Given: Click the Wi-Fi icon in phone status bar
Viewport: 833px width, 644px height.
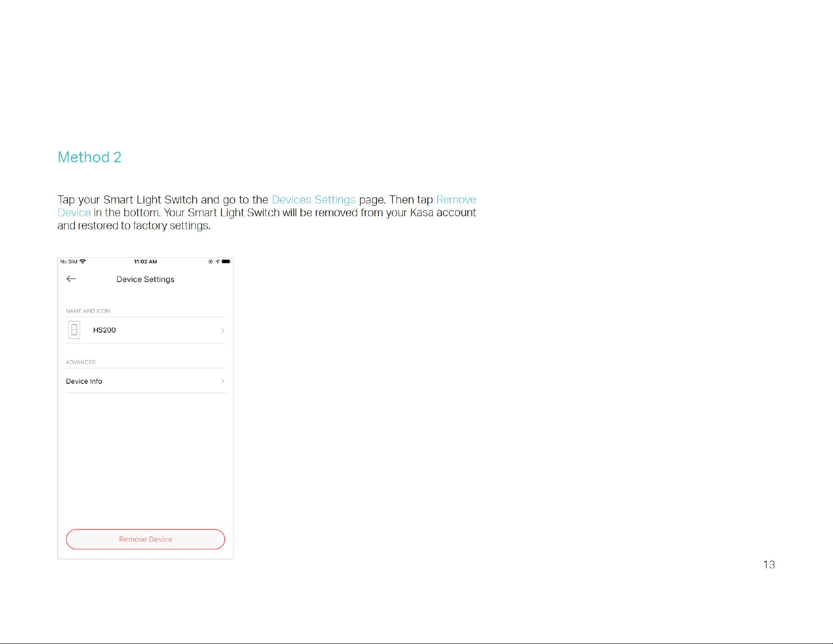Looking at the screenshot, I should (x=83, y=261).
